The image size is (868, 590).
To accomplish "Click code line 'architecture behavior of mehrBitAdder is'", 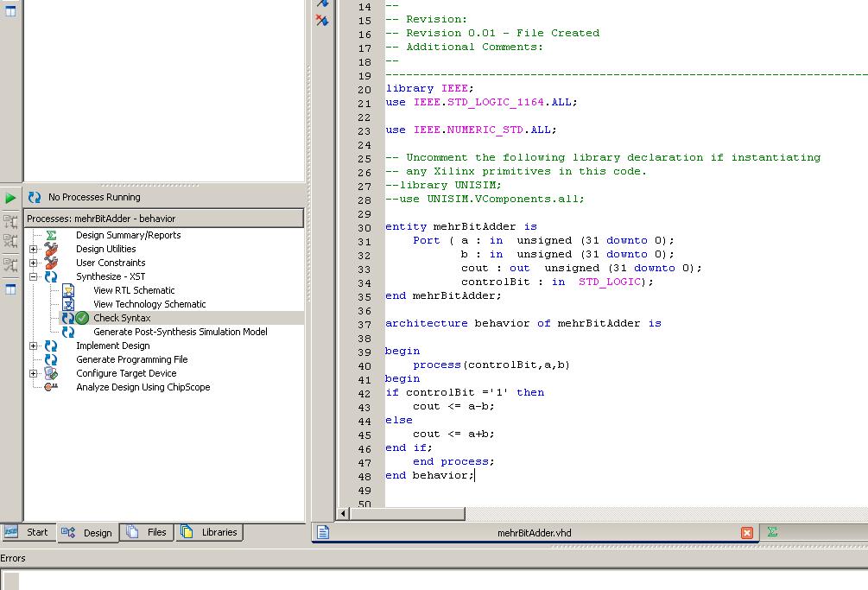I will pyautogui.click(x=523, y=324).
